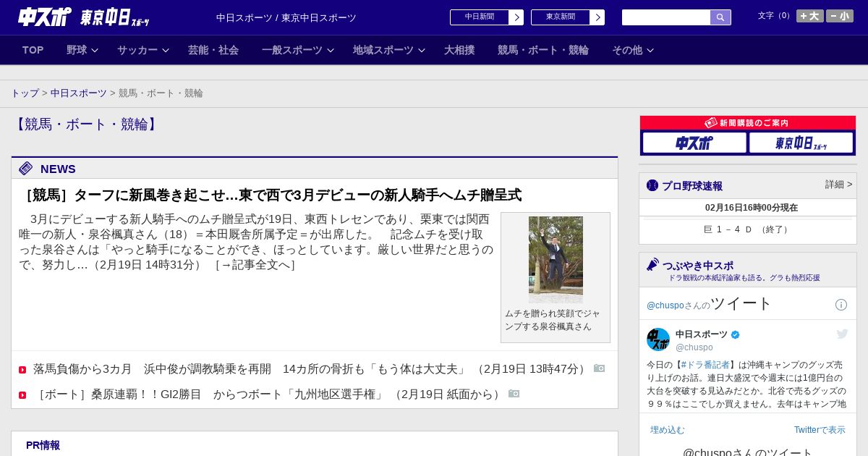The height and width of the screenshot is (456, 868).
Task: Click camera icon beside 桑原連覇 article
Action: [514, 394]
